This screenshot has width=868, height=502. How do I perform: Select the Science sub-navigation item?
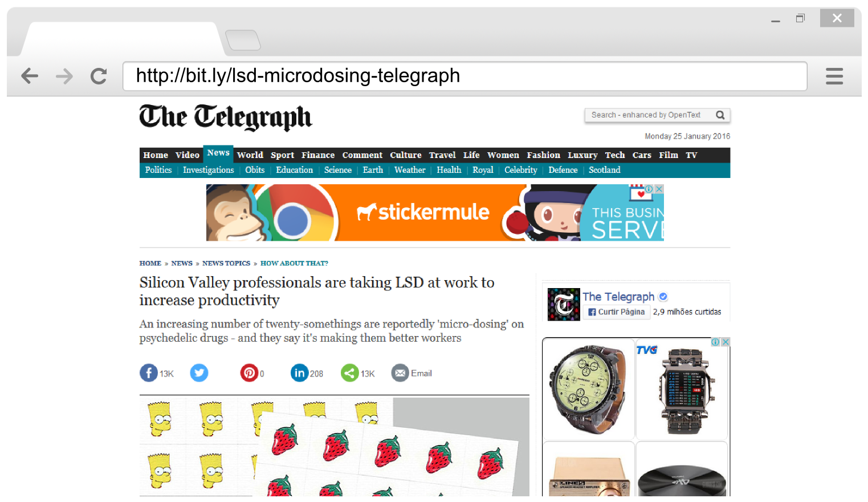coord(338,170)
